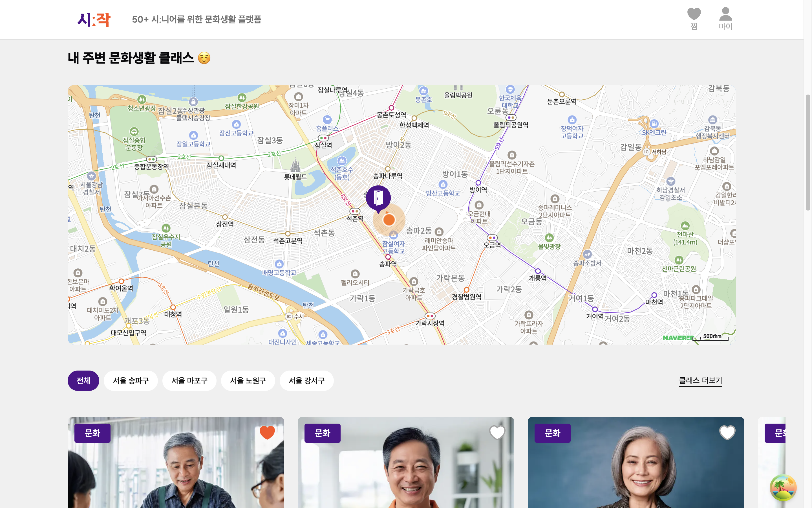Click the 헬리오시티 apartment icon

(x=355, y=274)
